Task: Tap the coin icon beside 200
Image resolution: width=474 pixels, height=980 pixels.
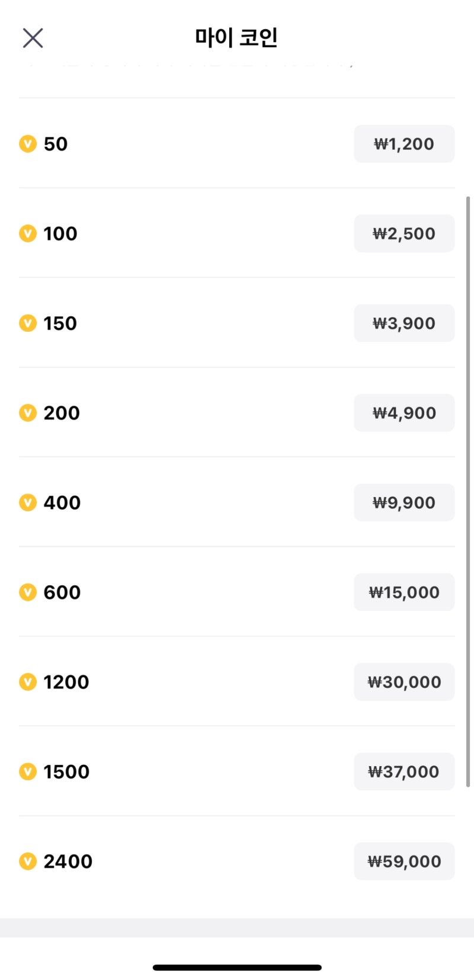Action: coord(28,413)
